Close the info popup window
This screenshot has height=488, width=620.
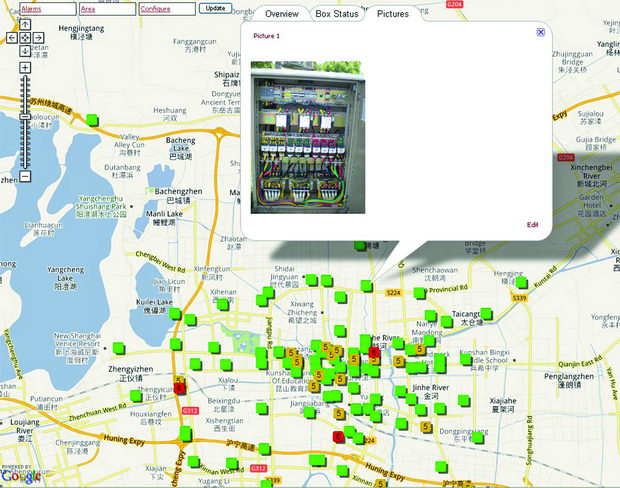(x=541, y=32)
